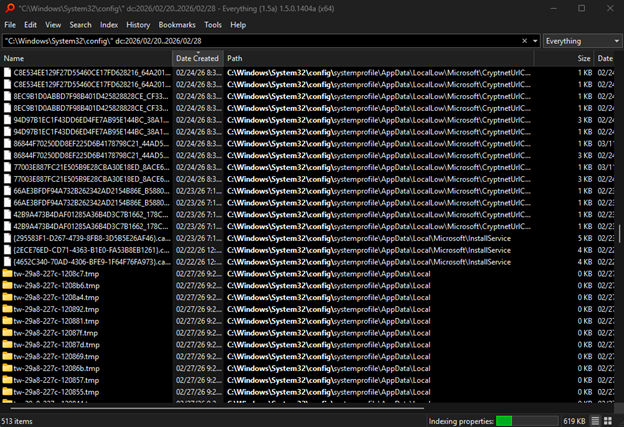Click folder icon of tw-29a8-227c-120855.tmp
The height and width of the screenshot is (427, 624).
tap(8, 393)
